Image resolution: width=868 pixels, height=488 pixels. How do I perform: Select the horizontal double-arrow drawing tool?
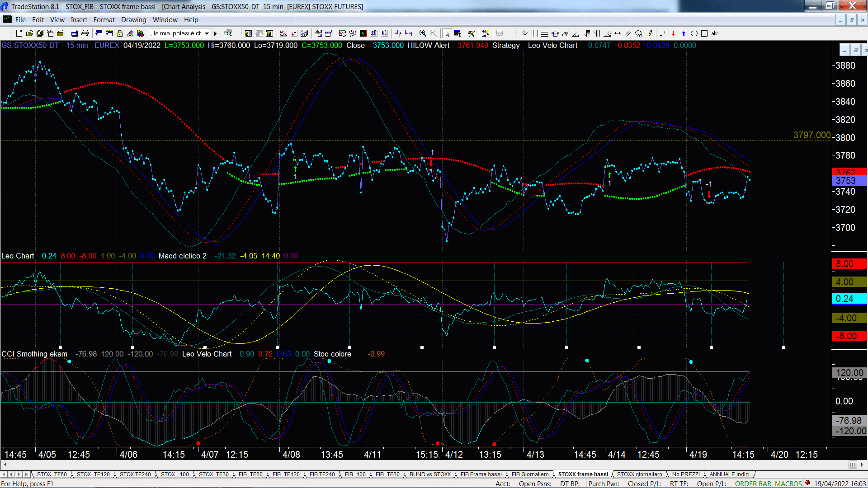point(618,33)
